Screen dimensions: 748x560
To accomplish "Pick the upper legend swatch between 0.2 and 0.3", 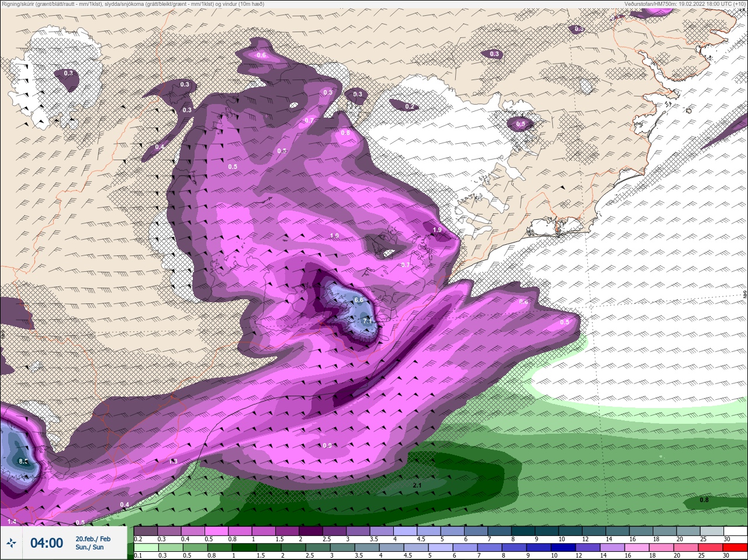I will tap(146, 531).
